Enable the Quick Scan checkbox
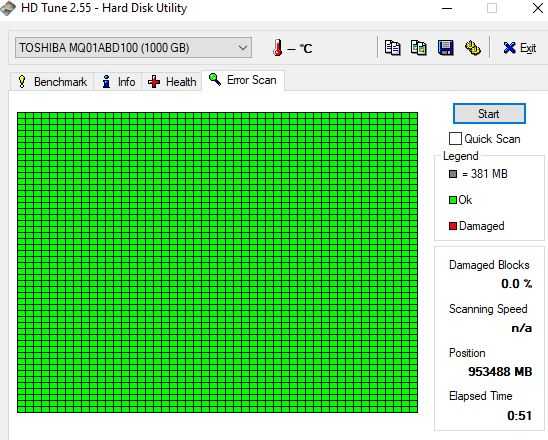This screenshot has height=440, width=548. pos(455,139)
